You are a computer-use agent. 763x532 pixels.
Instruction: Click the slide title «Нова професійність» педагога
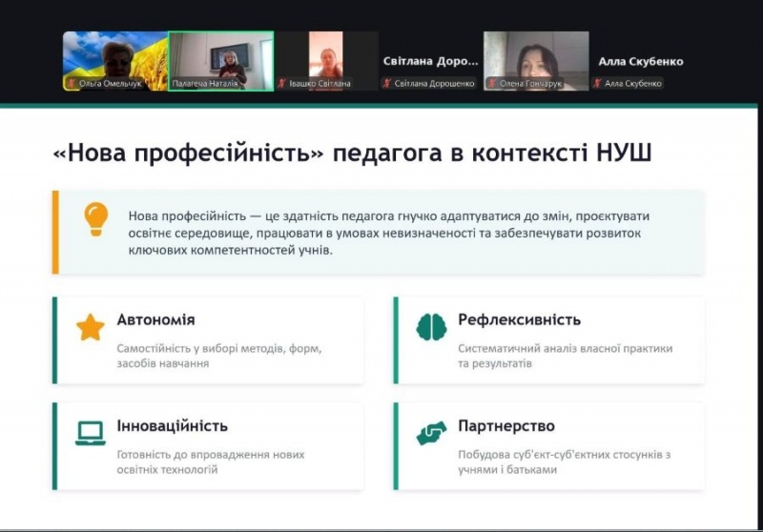pyautogui.click(x=352, y=153)
